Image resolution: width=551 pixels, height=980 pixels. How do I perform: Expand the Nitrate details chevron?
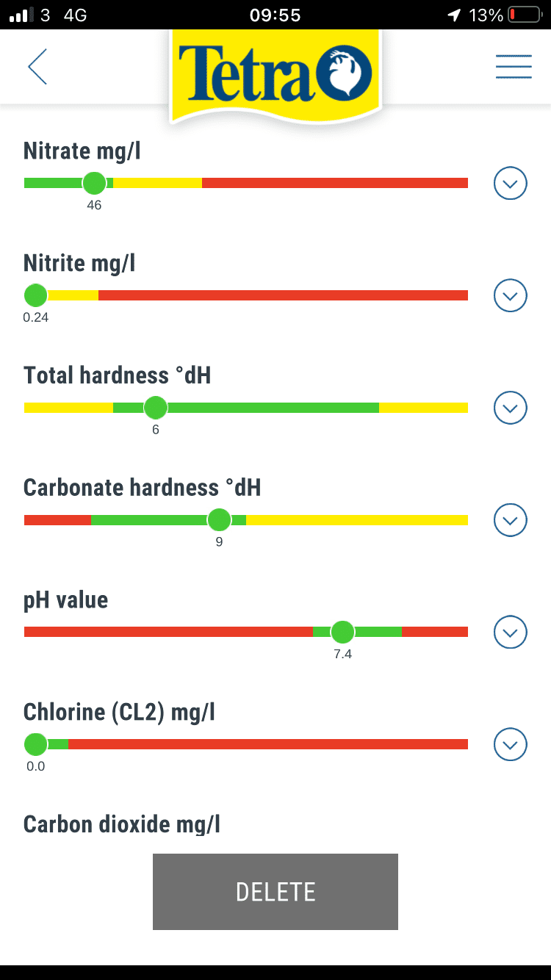coord(511,183)
